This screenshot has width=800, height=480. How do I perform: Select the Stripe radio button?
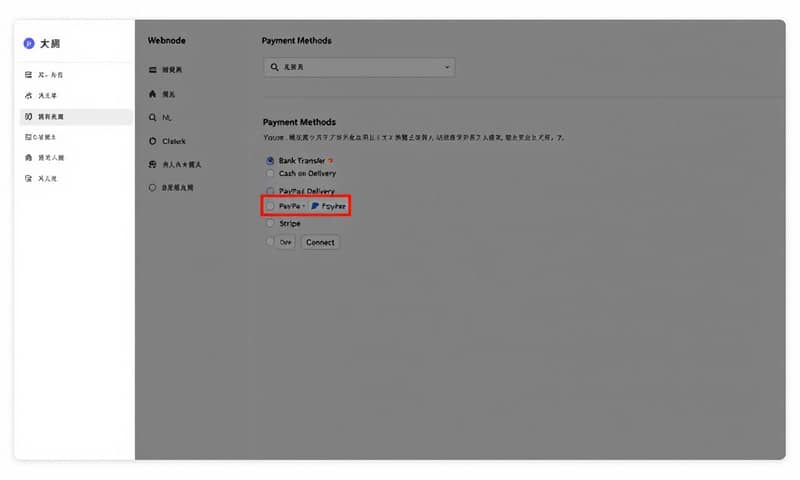click(x=270, y=223)
